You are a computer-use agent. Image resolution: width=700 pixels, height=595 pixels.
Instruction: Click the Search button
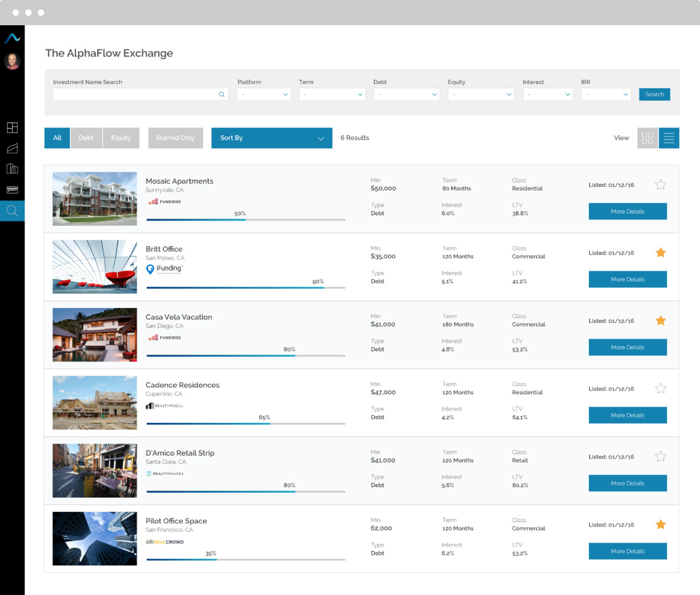coord(654,94)
